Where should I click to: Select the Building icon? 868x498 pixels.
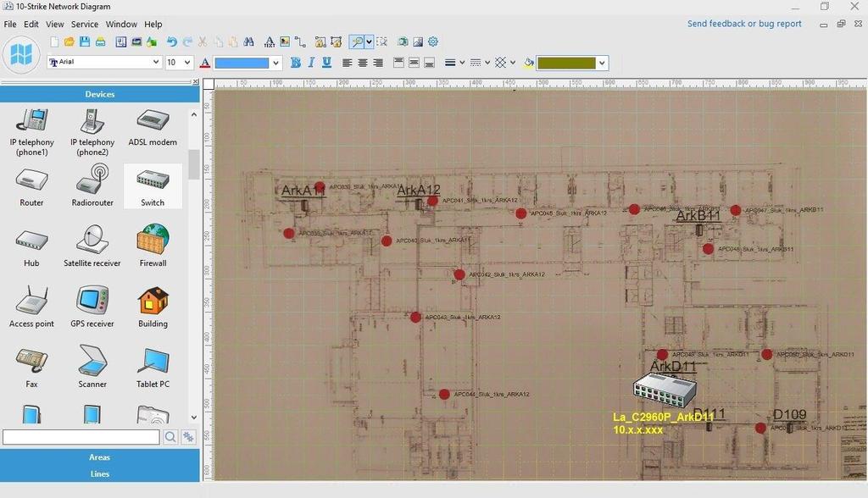[153, 307]
